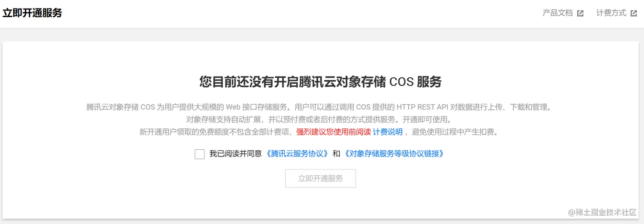Screen dimensions: 644x224
Task: Click the description line mentioning HTTP REST API
Action: click(x=319, y=107)
